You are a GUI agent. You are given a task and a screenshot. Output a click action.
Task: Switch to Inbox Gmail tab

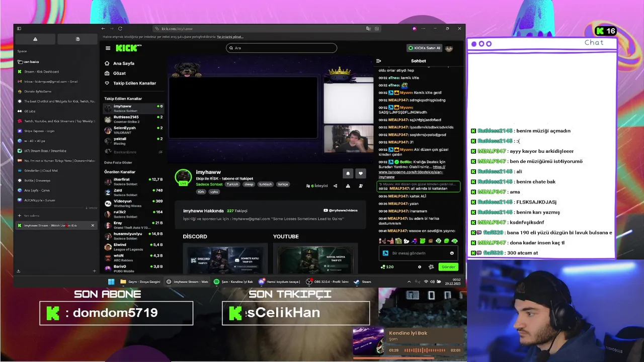pyautogui.click(x=56, y=81)
